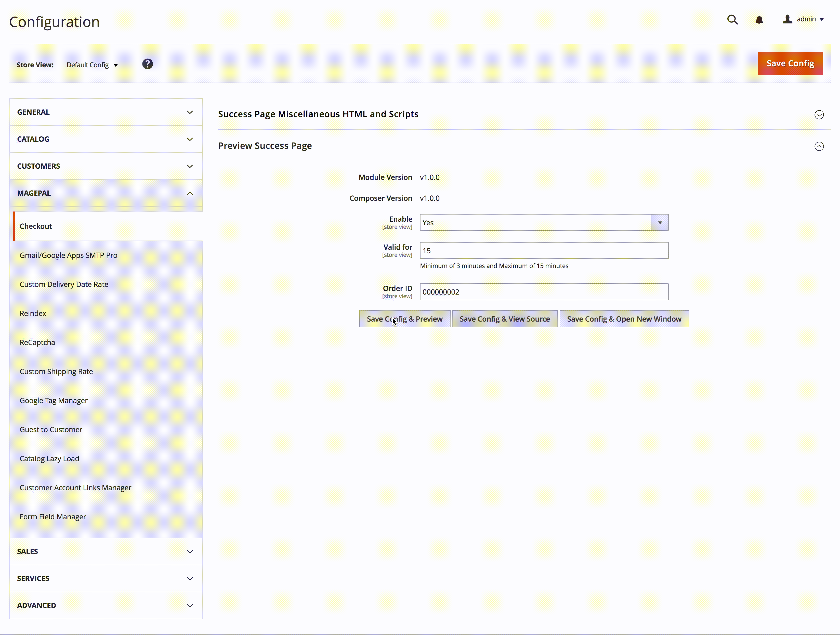Screen dimensions: 840x635
Task: Click the search magnifier icon
Action: point(732,20)
